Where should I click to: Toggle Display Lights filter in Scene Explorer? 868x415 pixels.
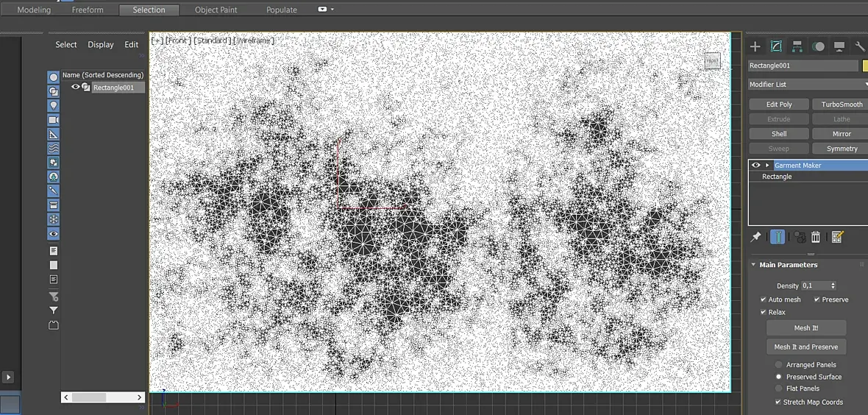pyautogui.click(x=54, y=105)
